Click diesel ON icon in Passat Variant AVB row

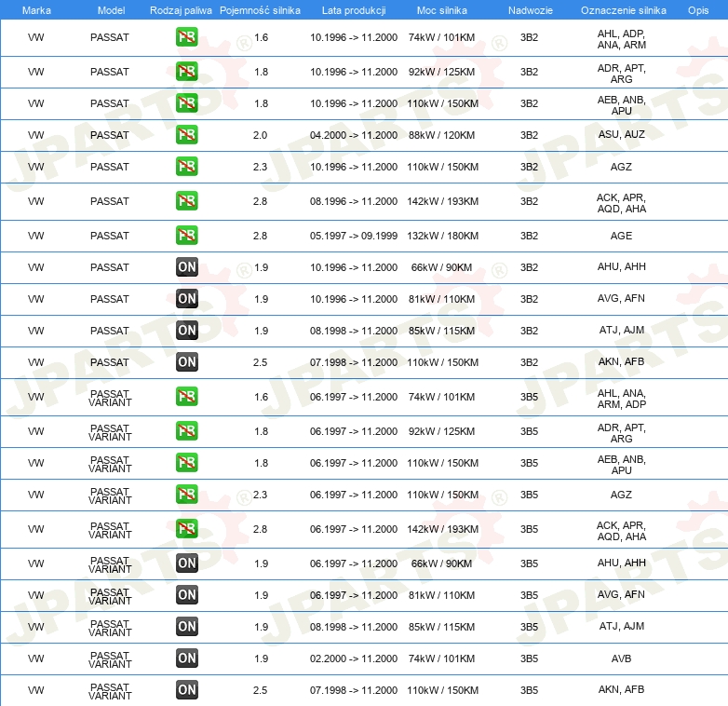click(186, 658)
